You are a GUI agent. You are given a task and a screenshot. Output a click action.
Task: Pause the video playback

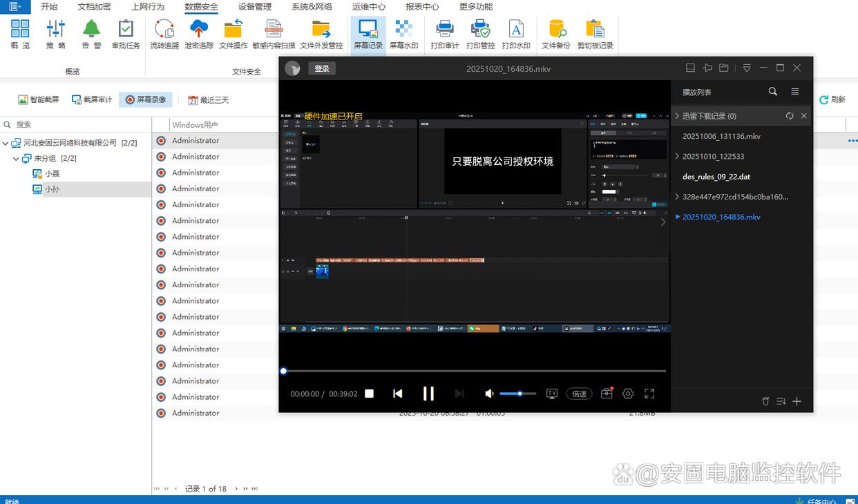click(x=428, y=394)
